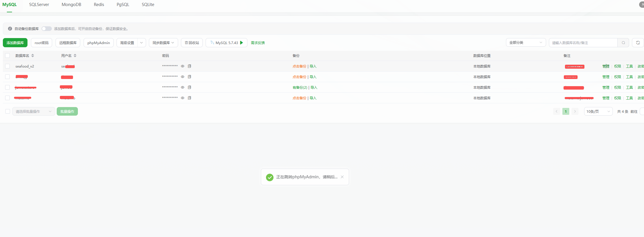The width and height of the screenshot is (644, 237).
Task: Click the search magnifier icon
Action: pos(623,43)
